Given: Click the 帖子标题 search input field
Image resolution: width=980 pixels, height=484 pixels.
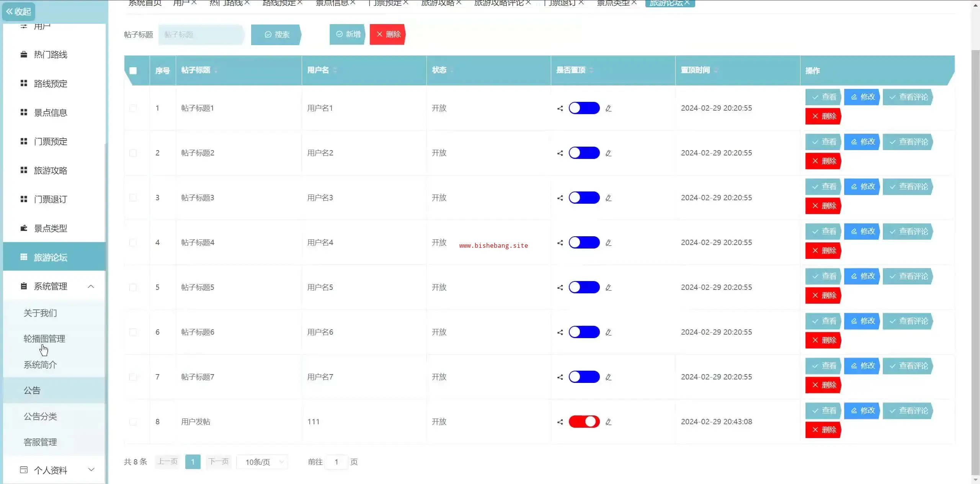Looking at the screenshot, I should pos(201,34).
